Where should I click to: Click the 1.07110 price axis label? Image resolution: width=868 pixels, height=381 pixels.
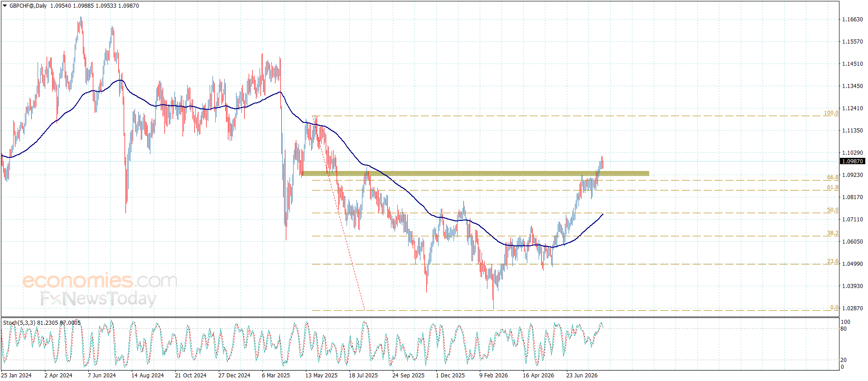852,220
